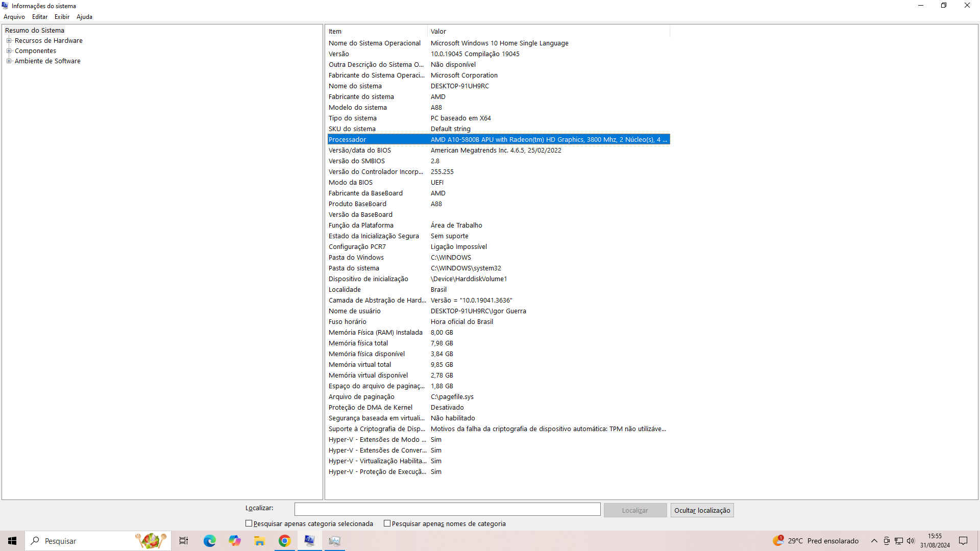Open File Explorer from the taskbar
The width and height of the screenshot is (980, 551).
coord(259,541)
